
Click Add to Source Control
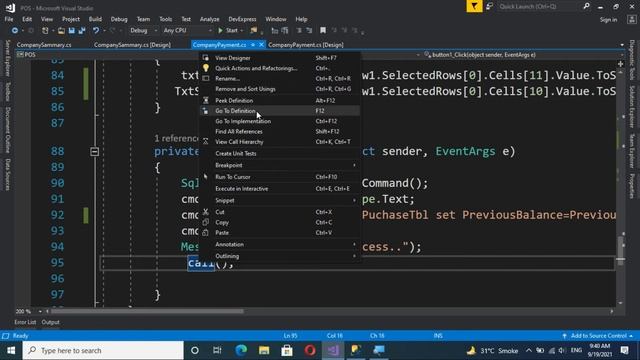598,336
